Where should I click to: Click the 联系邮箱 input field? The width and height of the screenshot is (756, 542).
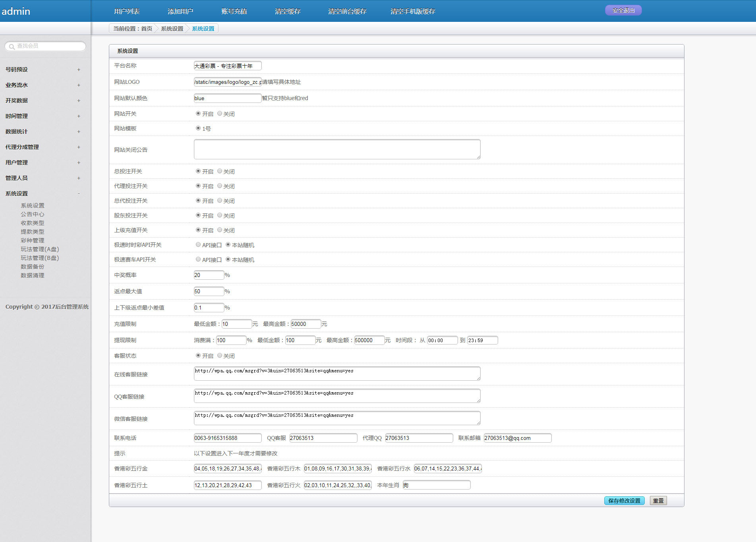click(x=518, y=438)
